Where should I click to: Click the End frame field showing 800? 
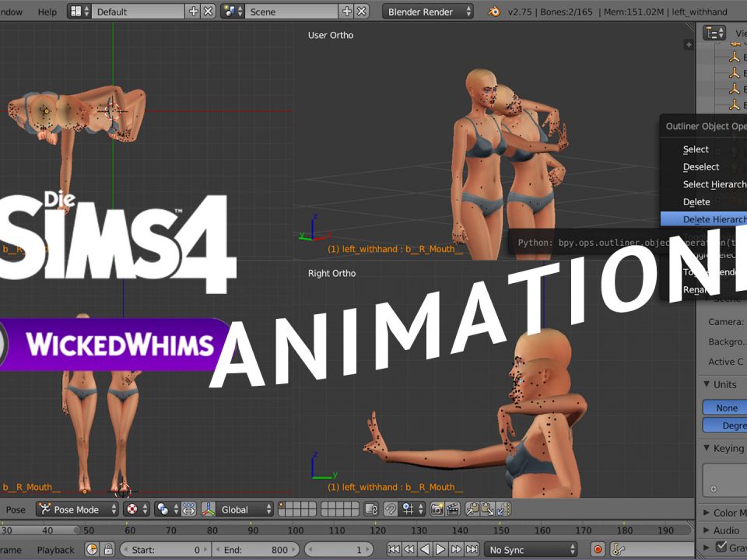pyautogui.click(x=258, y=550)
